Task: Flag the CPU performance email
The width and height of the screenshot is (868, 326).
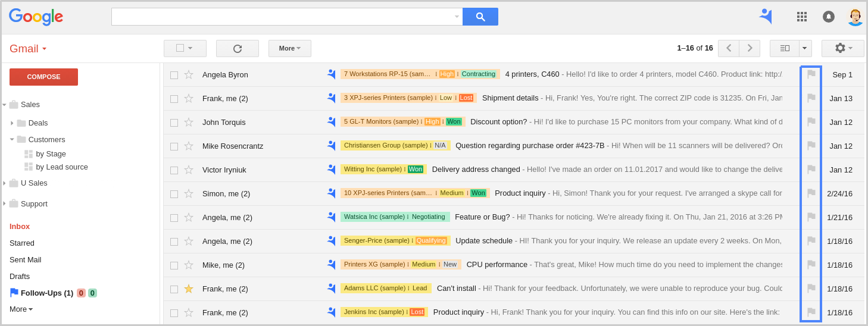Action: [x=811, y=265]
